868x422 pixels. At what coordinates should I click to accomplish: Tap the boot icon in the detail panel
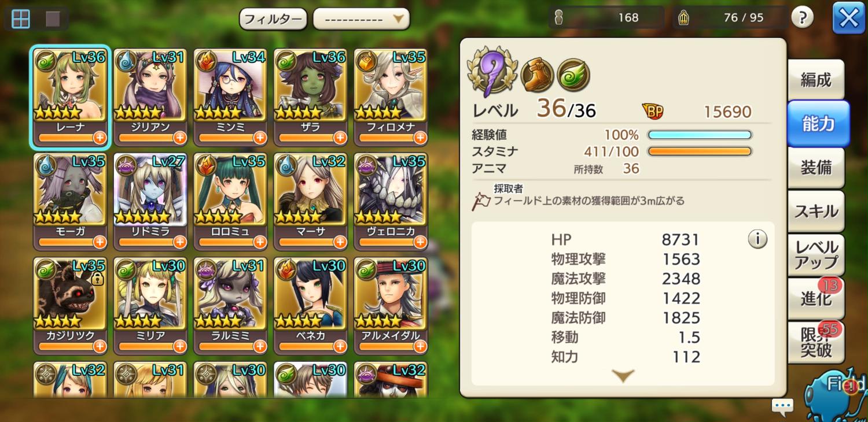coord(537,75)
